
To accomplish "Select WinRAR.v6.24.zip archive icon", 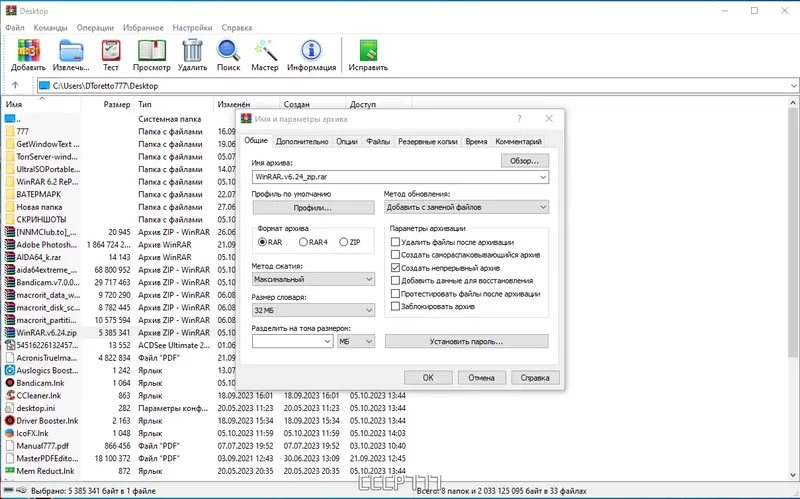I will 10,333.
